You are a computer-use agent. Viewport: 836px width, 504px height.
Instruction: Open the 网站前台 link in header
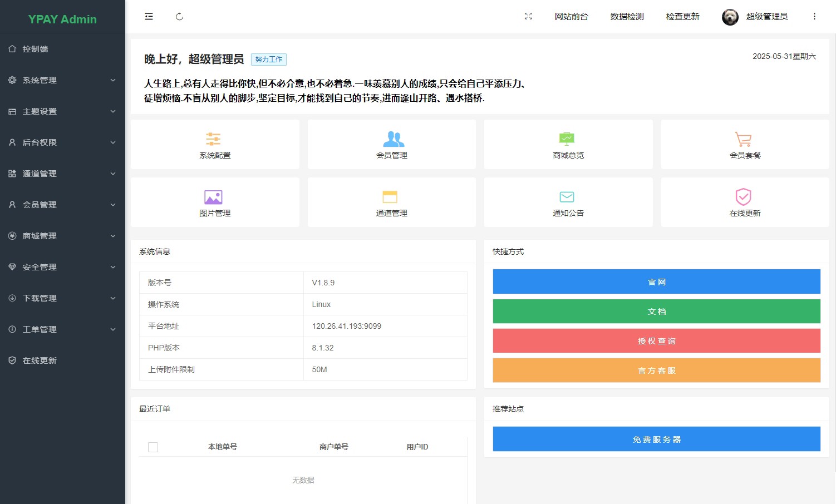coord(571,17)
